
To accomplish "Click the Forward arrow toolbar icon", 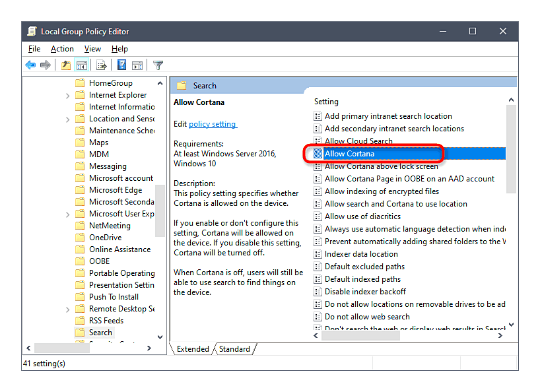I will [46, 65].
